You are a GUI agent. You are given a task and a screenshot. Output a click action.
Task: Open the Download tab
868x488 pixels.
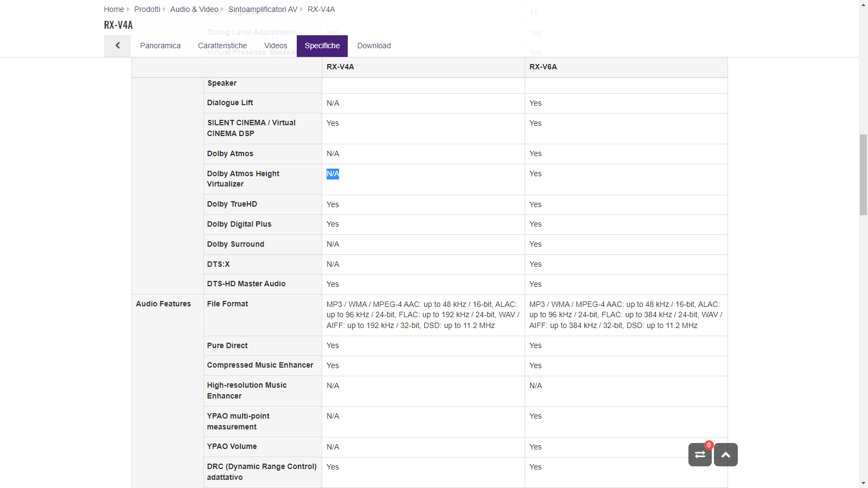374,46
